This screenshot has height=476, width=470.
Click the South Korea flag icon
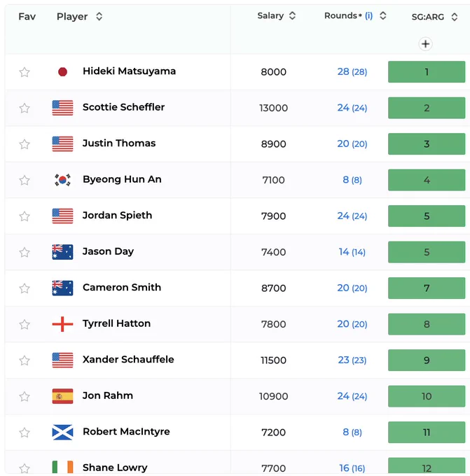click(x=62, y=180)
